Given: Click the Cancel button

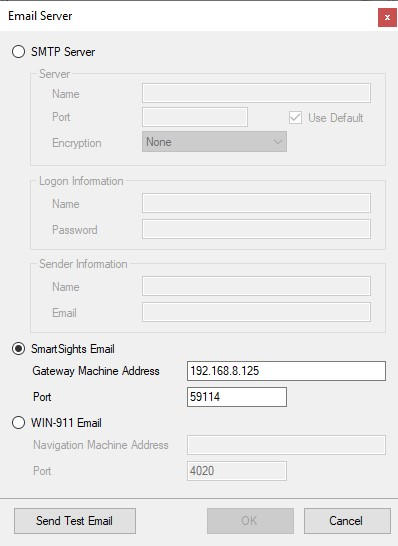Looking at the screenshot, I should click(x=347, y=521).
